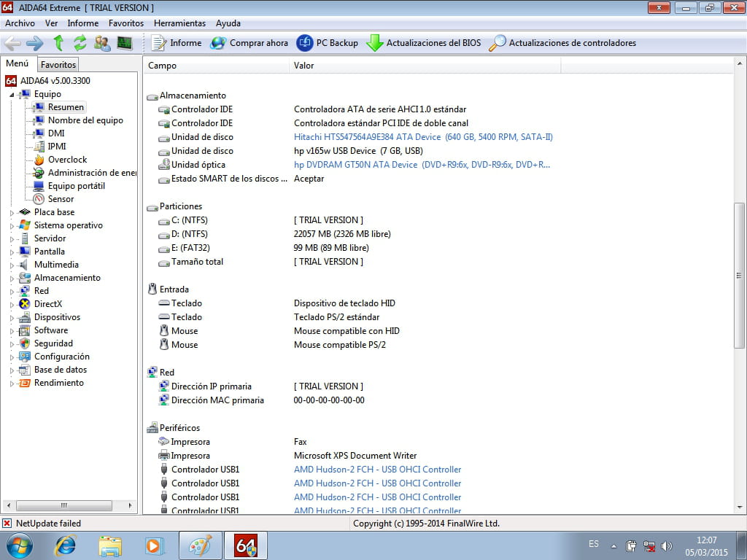Open the users icon in toolbar

(x=102, y=43)
